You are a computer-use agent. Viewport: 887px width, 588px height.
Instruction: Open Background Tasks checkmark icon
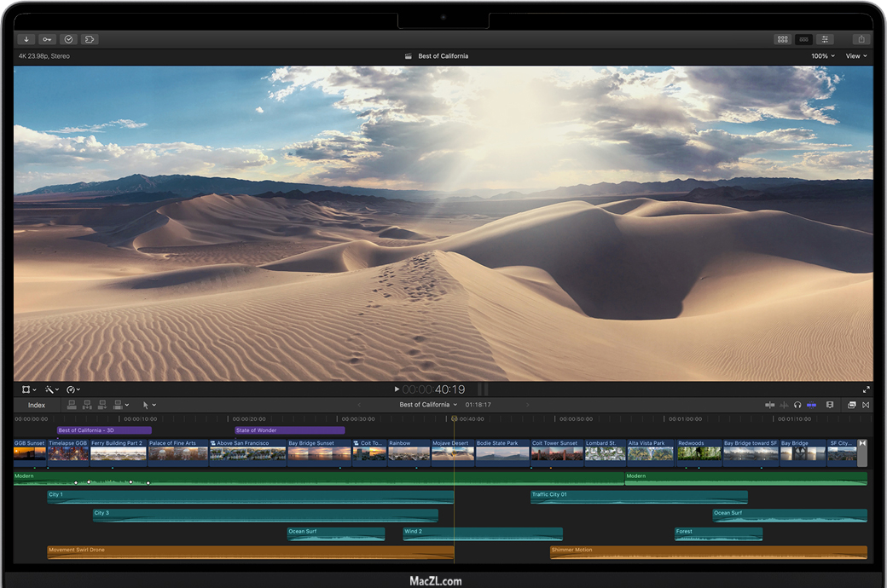tap(68, 39)
